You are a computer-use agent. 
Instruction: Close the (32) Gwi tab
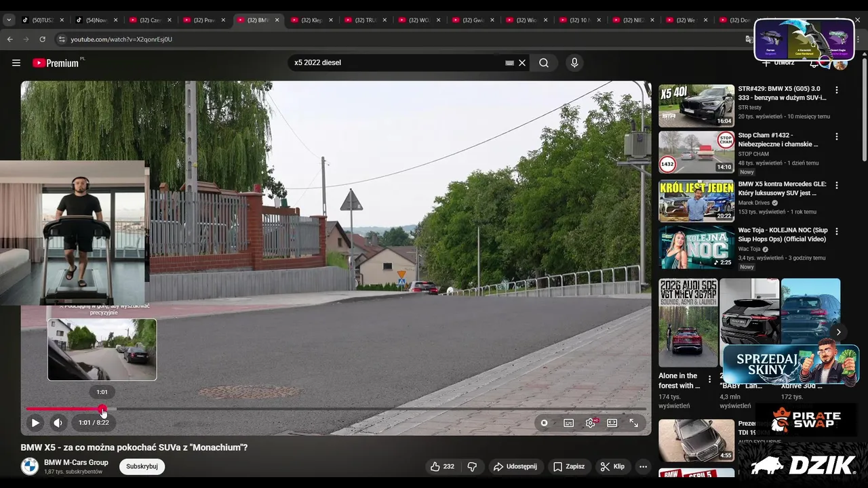pos(492,20)
